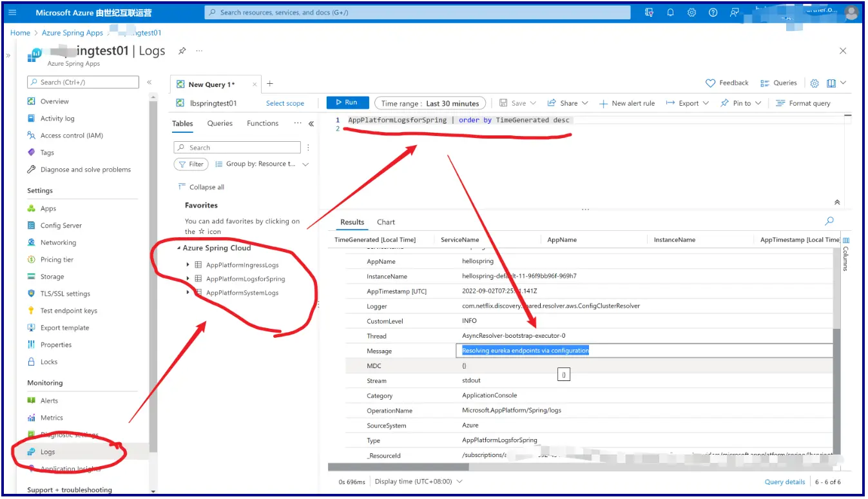The image size is (868, 499).
Task: Click the header feedback person icon
Action: [x=734, y=12]
